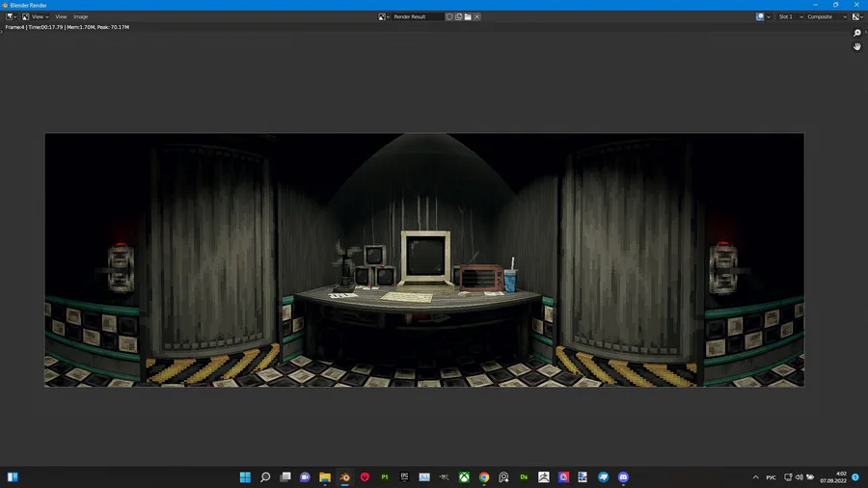Open the Slot 1 dropdown

[791, 16]
